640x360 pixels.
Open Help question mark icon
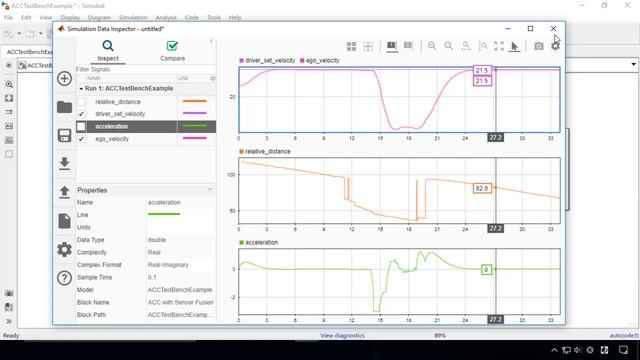64,278
